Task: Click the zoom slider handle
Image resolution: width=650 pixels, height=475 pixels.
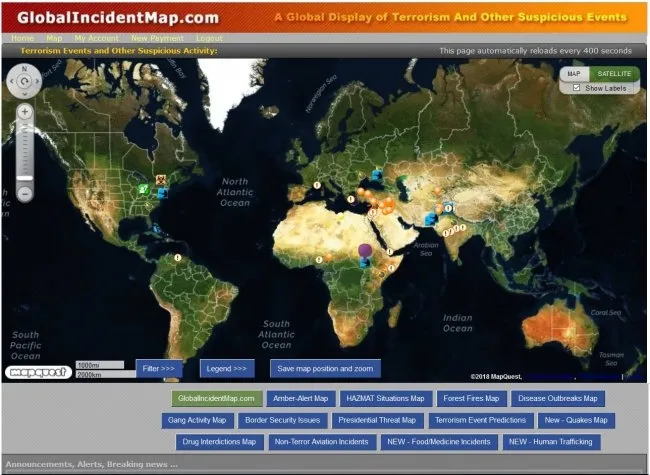Action: [25, 178]
